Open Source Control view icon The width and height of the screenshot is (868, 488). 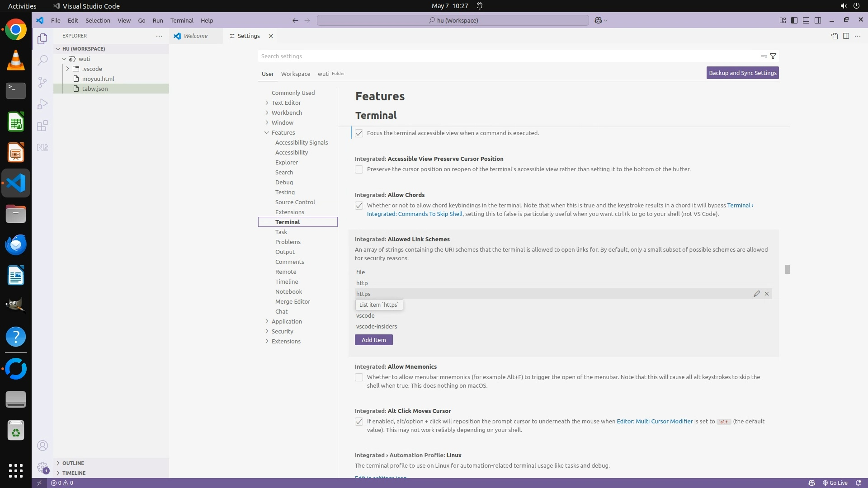click(42, 82)
